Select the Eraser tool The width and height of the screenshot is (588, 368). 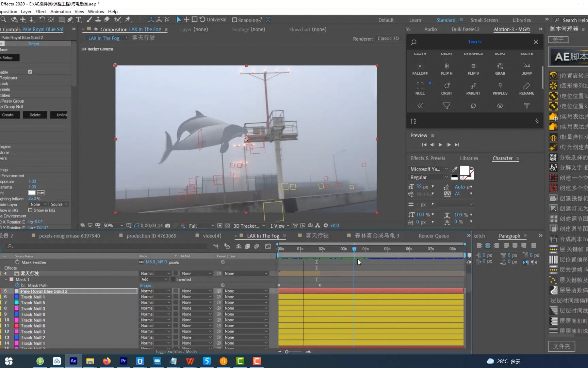(x=107, y=19)
